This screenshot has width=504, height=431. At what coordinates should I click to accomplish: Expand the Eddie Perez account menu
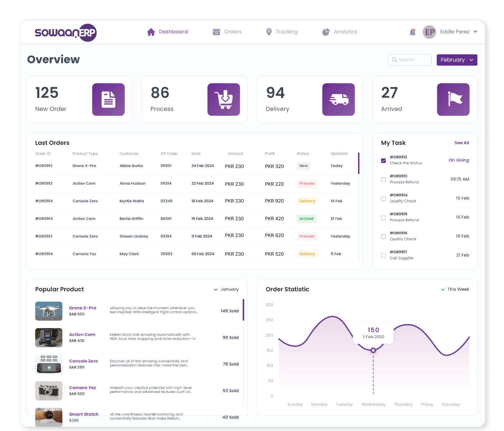point(475,32)
